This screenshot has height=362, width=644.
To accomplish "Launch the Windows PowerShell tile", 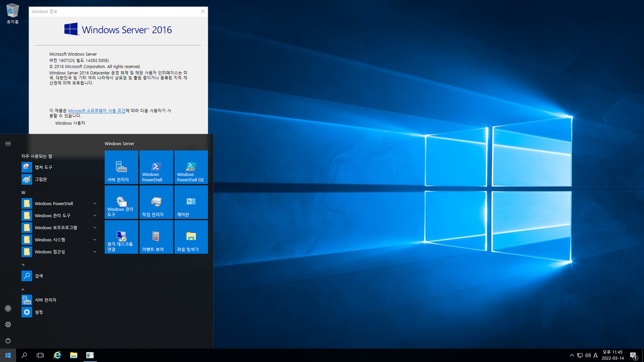I will (156, 167).
